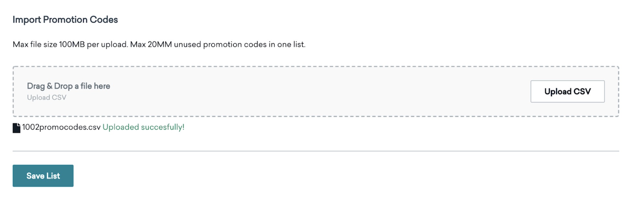This screenshot has width=644, height=200.
Task: Click the "List" text on the teal button
Action: 53,176
